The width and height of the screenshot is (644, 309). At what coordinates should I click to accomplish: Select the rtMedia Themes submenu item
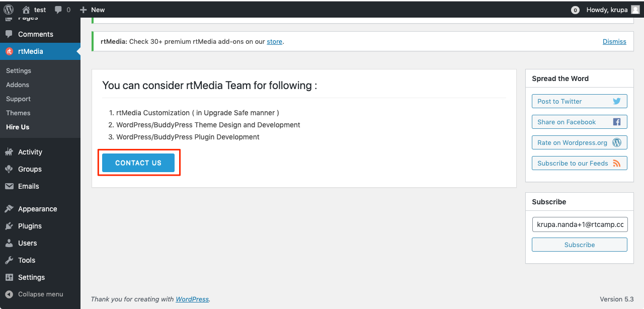[18, 113]
